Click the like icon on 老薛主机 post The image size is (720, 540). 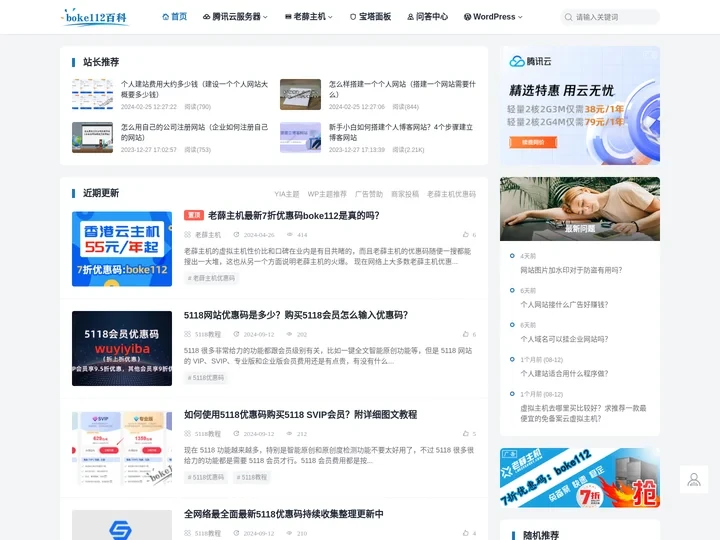tap(466, 235)
